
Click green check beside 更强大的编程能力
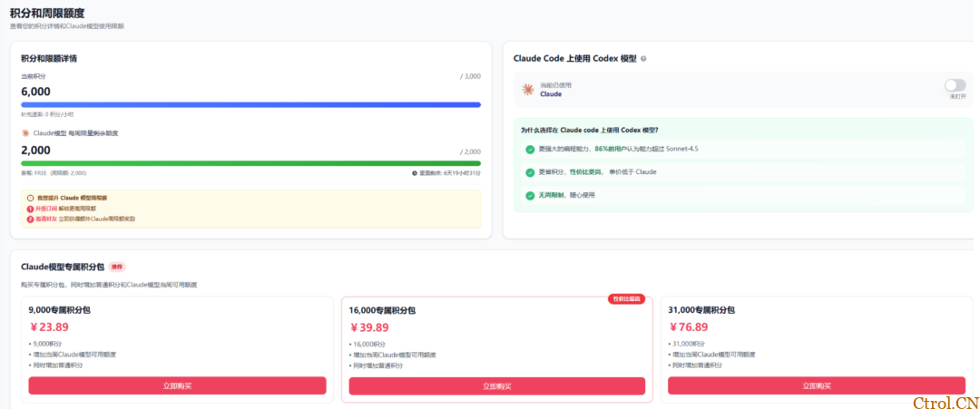coord(530,150)
